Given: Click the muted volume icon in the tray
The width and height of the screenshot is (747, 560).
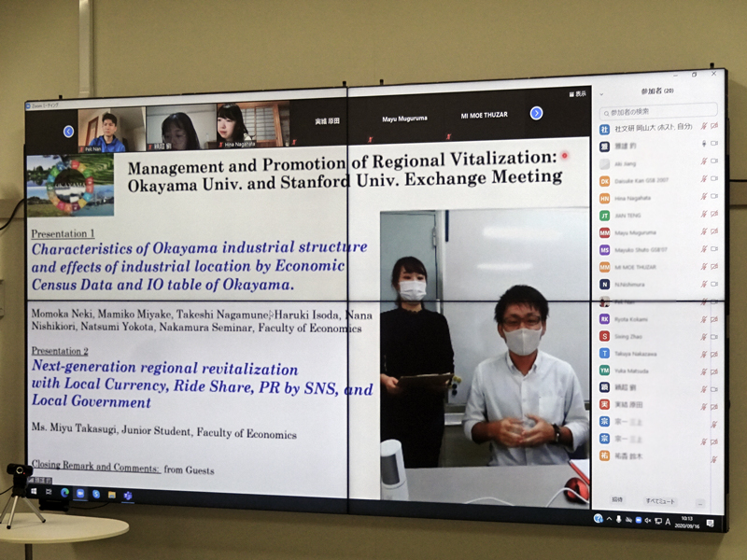Looking at the screenshot, I should pyautogui.click(x=647, y=521).
